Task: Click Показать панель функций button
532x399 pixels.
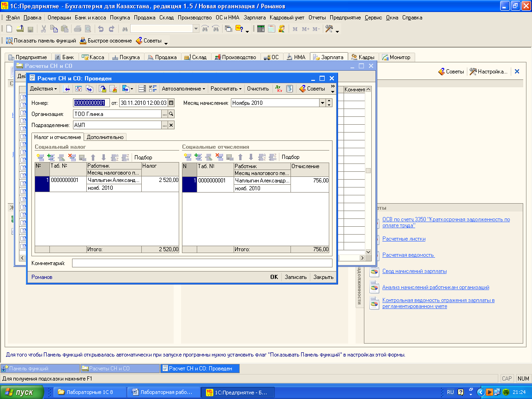Action: point(41,41)
